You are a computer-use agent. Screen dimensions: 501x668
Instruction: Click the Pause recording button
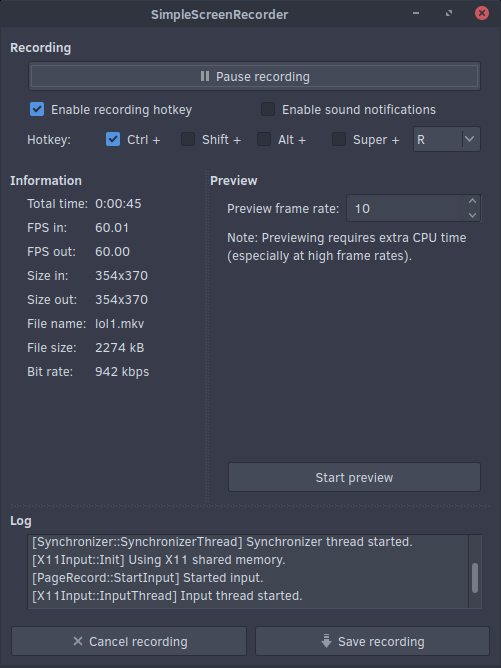coord(254,76)
